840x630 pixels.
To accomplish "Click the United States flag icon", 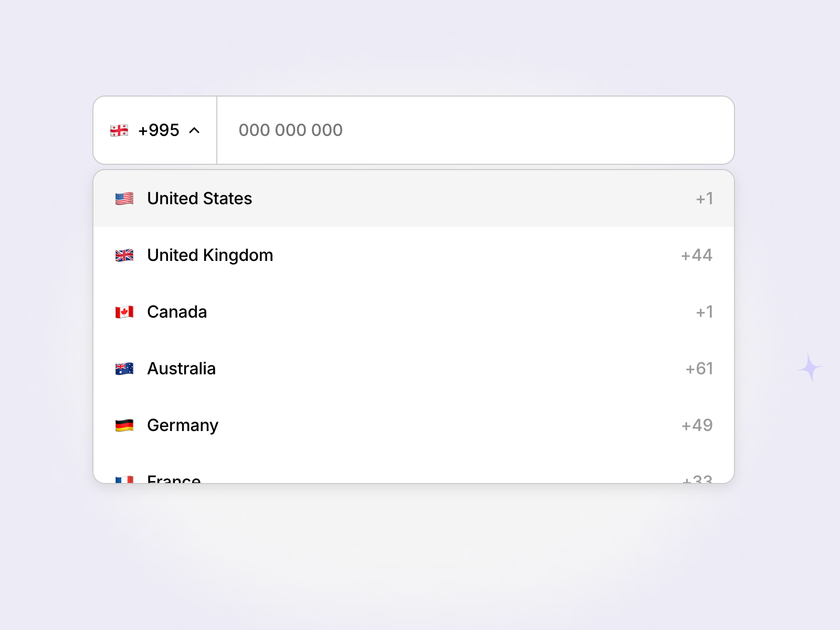I will [x=124, y=198].
